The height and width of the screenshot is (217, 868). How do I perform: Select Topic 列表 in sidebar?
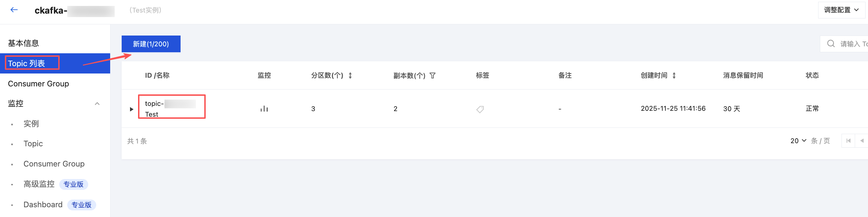click(26, 63)
